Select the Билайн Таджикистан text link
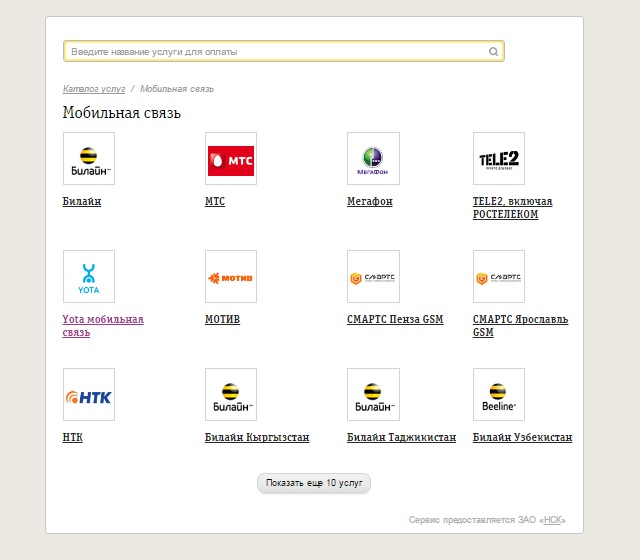Screen dimensions: 640x560 click(401, 438)
